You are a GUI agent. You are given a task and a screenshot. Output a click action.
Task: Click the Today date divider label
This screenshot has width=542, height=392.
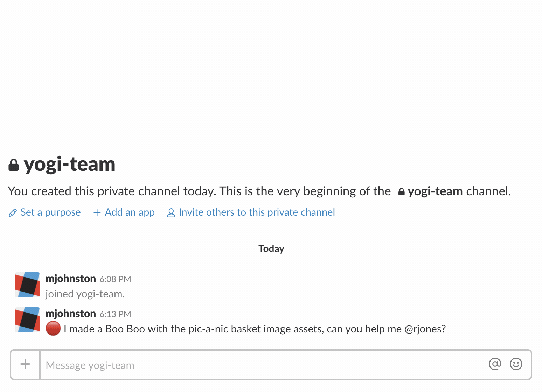[x=271, y=248]
